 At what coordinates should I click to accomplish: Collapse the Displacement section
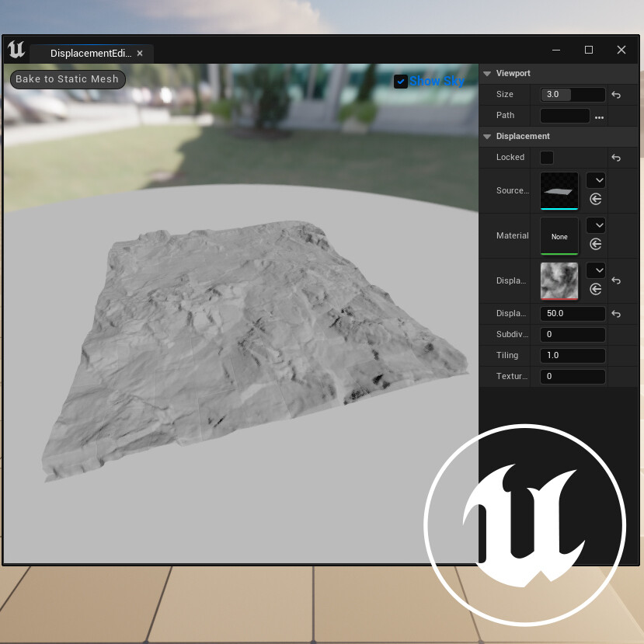click(x=487, y=136)
